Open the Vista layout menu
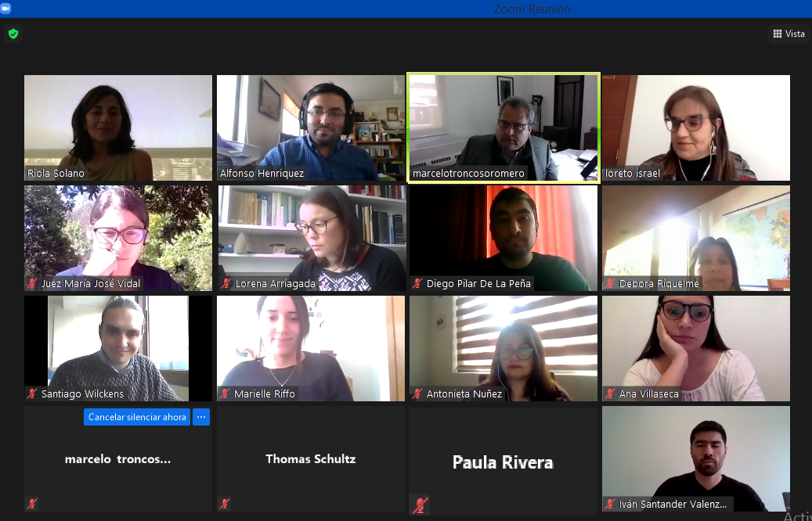The height and width of the screenshot is (521, 812). pos(789,34)
